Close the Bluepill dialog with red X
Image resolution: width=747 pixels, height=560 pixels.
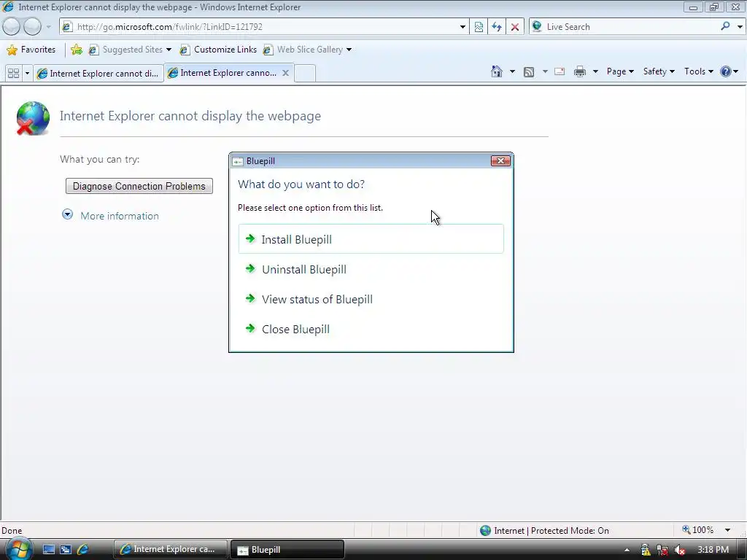point(500,161)
